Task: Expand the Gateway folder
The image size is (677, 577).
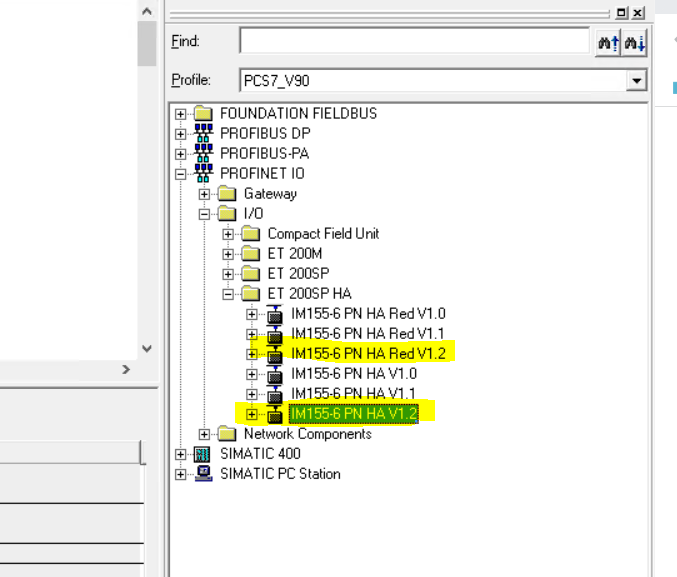Action: [x=204, y=194]
